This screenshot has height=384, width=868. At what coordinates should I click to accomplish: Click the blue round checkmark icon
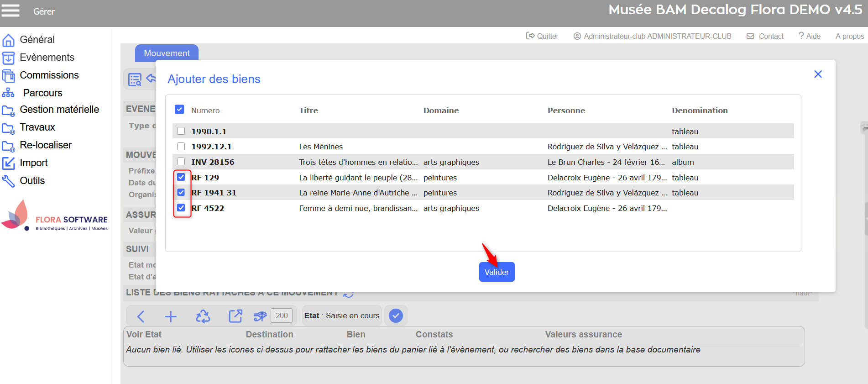click(396, 316)
